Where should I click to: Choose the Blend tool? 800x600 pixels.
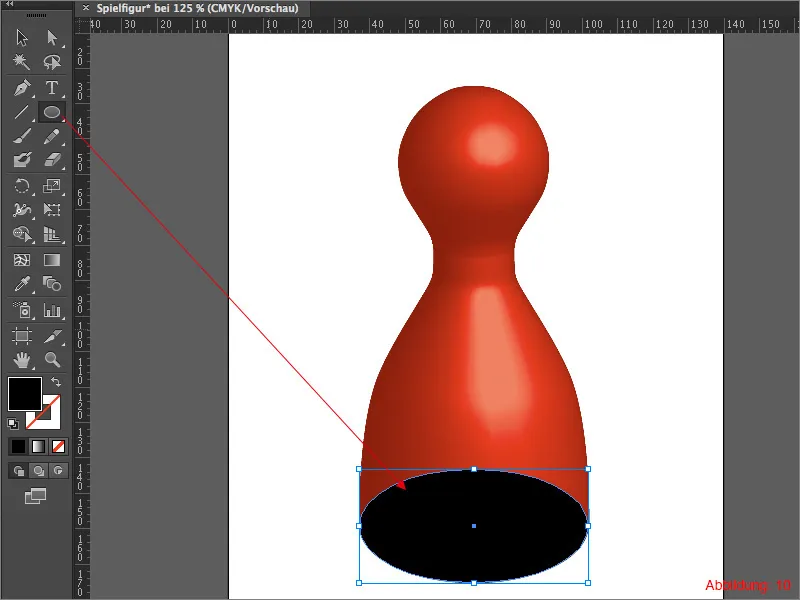tap(52, 284)
